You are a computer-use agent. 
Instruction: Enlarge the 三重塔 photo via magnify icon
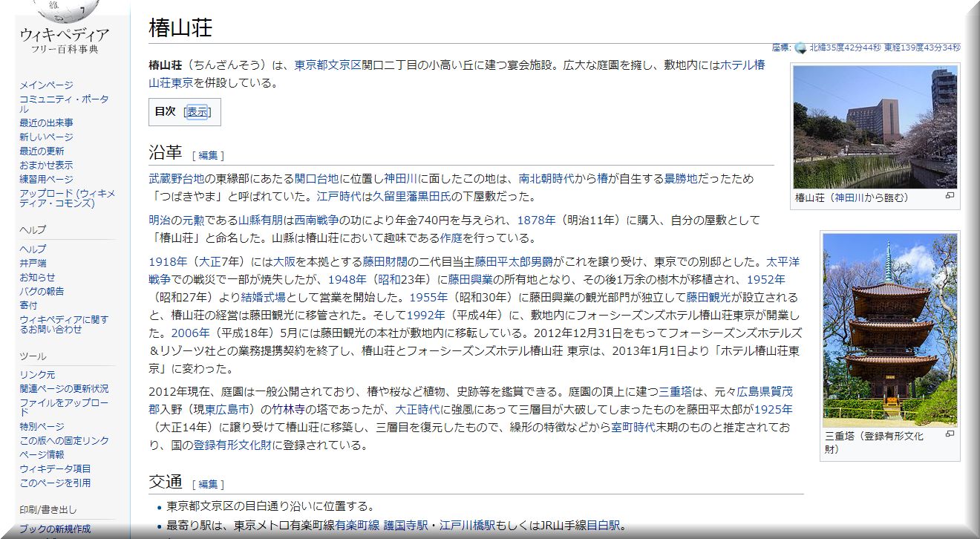950,434
